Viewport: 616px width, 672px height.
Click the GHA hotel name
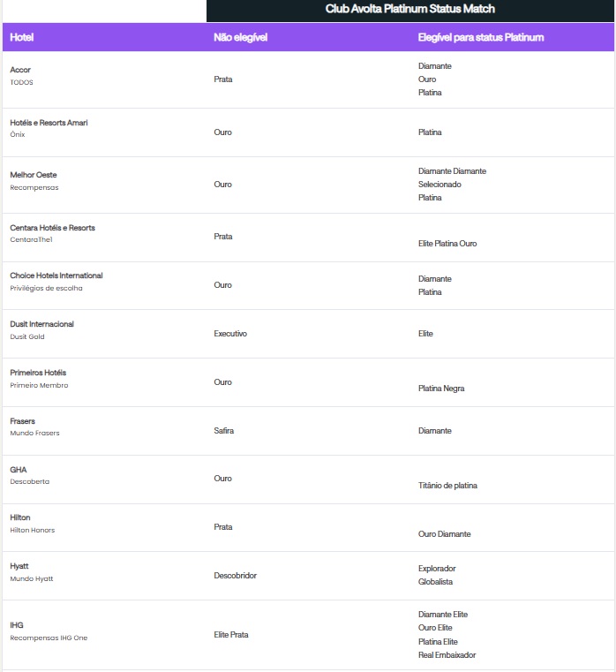coord(19,469)
